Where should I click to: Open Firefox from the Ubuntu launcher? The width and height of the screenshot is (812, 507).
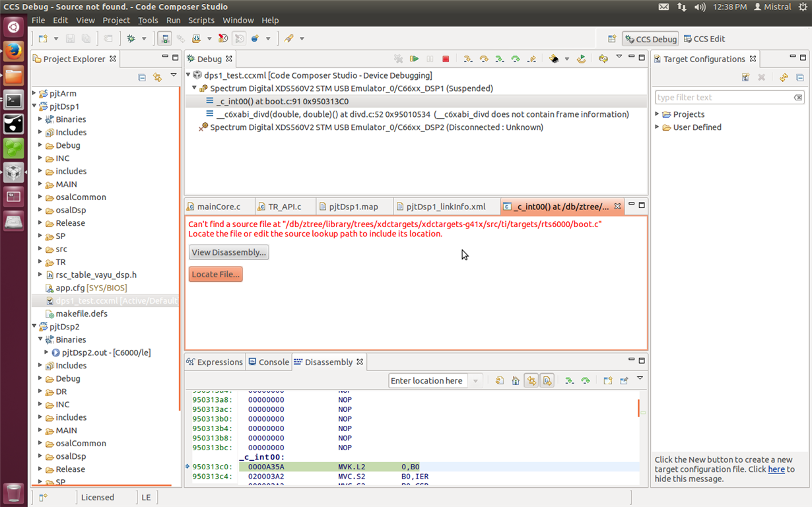pos(14,50)
